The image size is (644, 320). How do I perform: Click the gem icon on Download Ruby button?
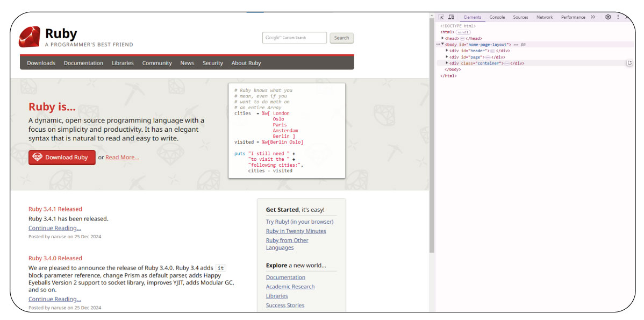[38, 158]
